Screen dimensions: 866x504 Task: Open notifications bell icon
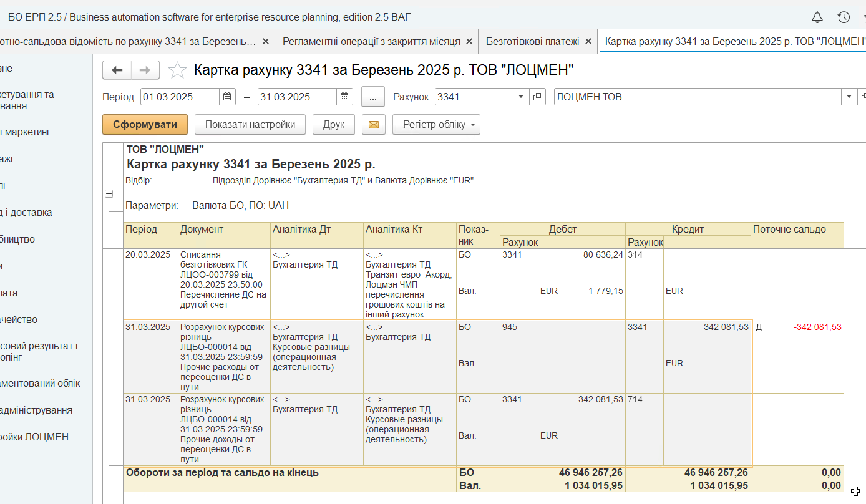[817, 17]
